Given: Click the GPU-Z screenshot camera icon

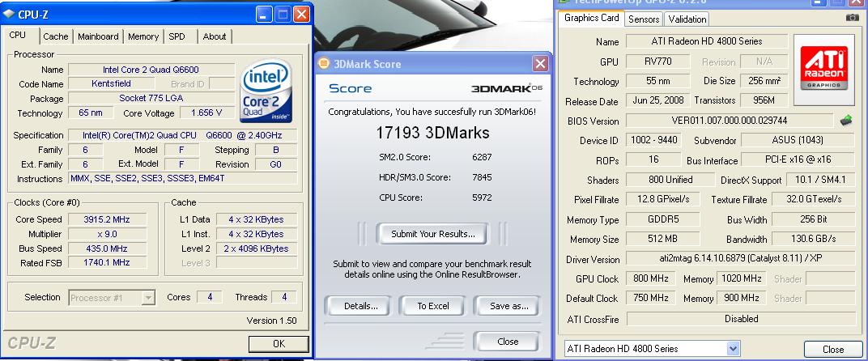Looking at the screenshot, I should pos(853,18).
